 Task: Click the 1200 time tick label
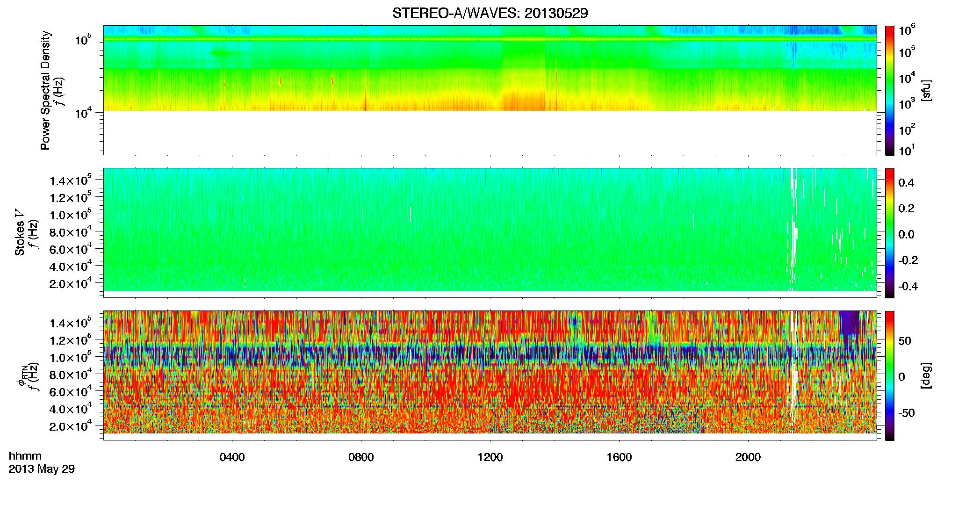click(x=490, y=457)
